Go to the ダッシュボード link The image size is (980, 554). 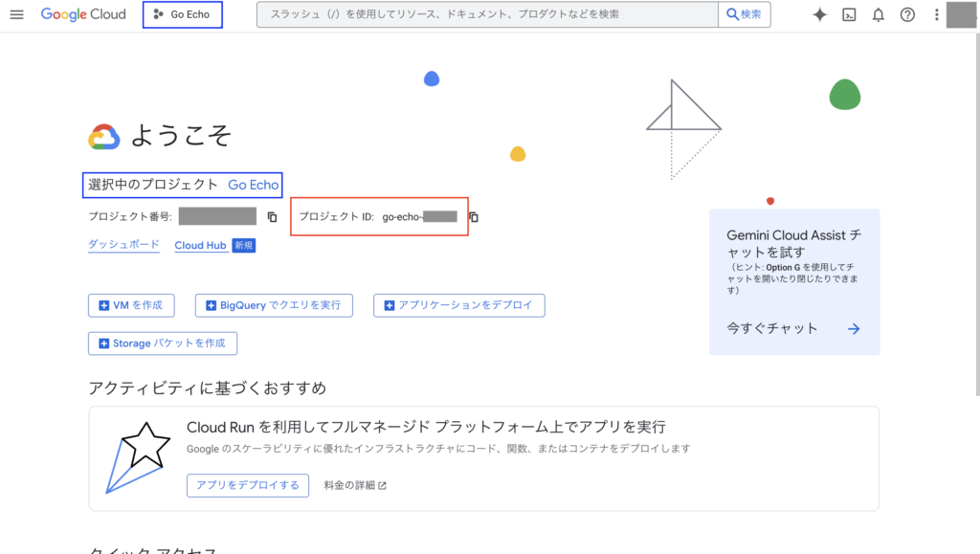coord(123,245)
